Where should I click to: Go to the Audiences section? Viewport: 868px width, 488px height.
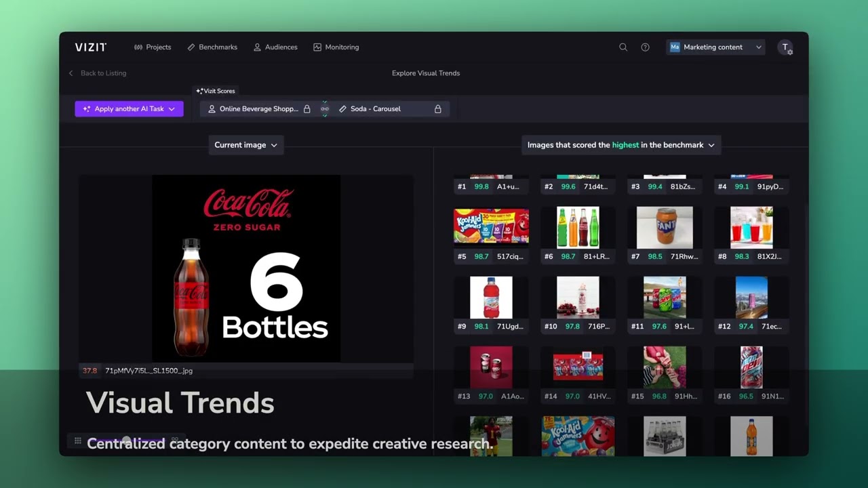[275, 47]
